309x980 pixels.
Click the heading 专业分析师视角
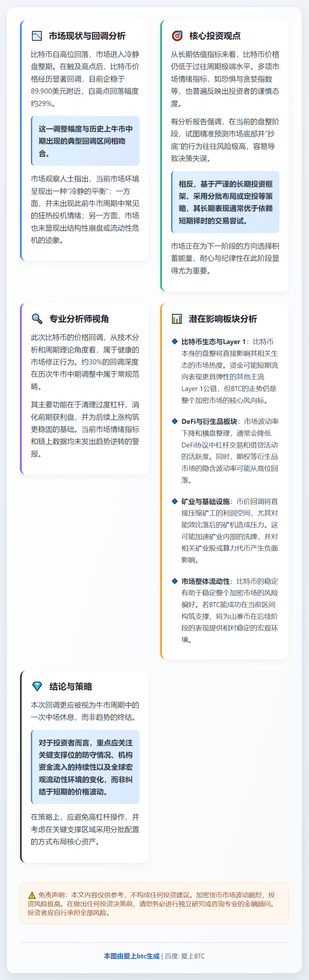tap(79, 319)
